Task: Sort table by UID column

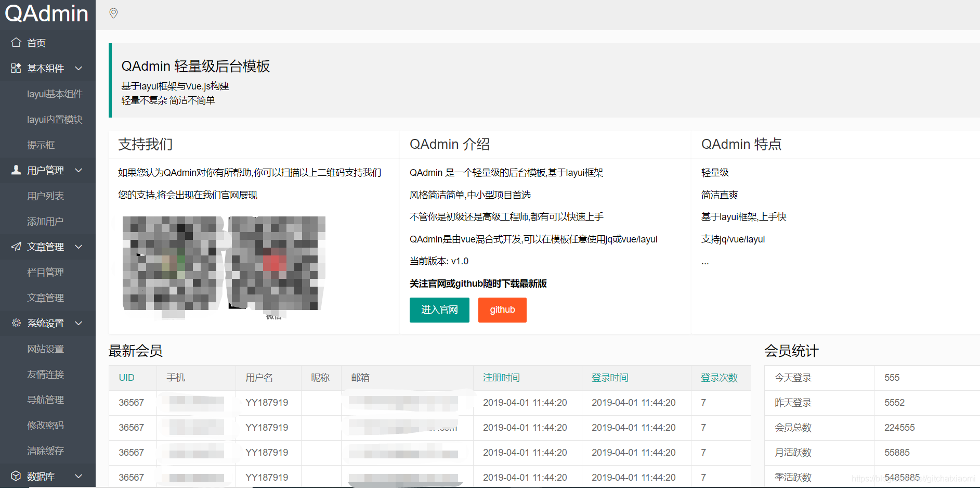Action: (126, 378)
